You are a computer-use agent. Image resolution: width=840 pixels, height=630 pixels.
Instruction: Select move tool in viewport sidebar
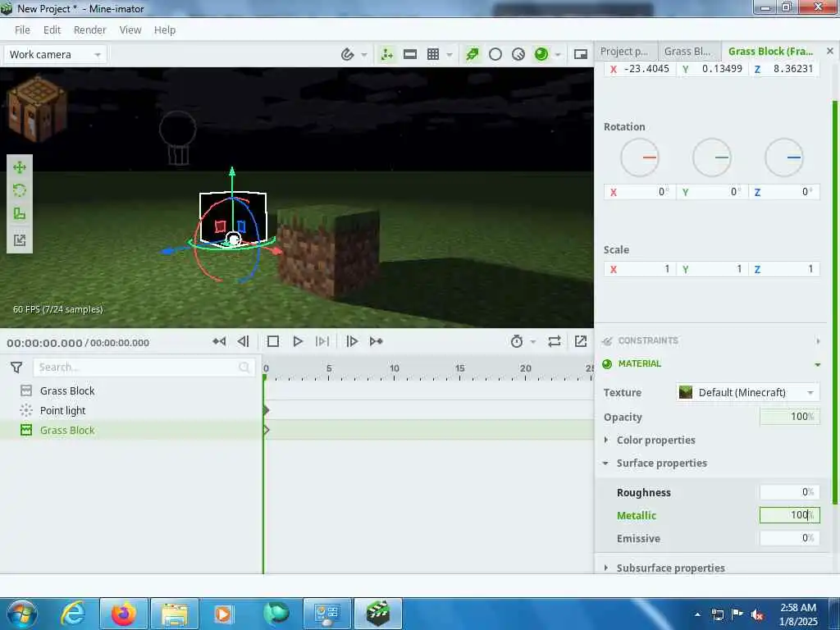tap(20, 167)
